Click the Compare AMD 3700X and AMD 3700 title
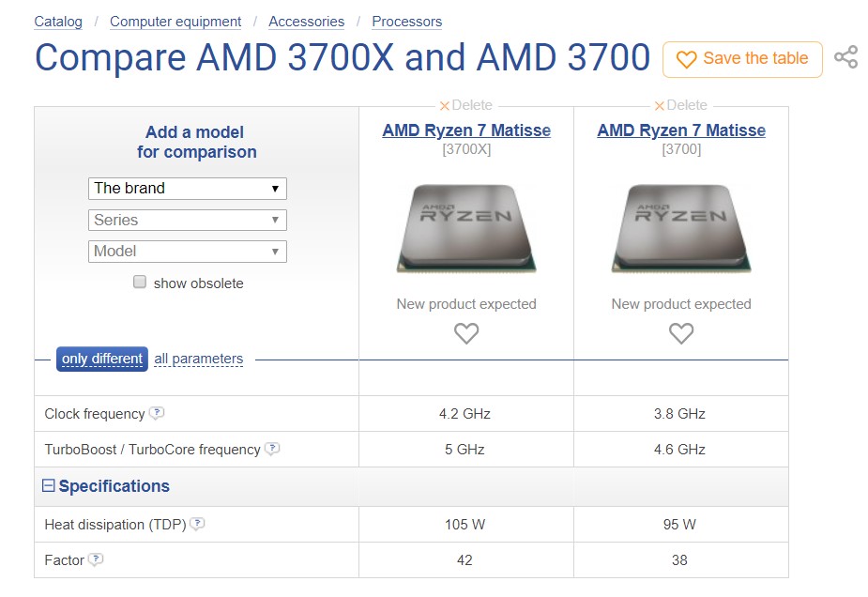The height and width of the screenshot is (597, 868). pyautogui.click(x=343, y=57)
